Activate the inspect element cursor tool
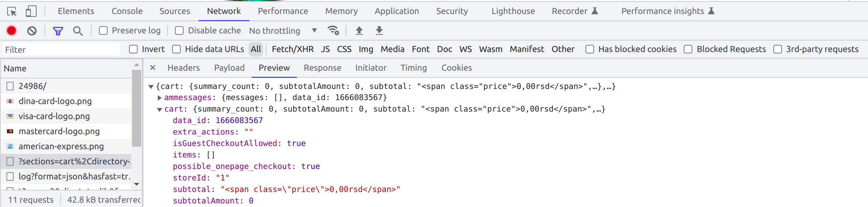The height and width of the screenshot is (207, 868). click(11, 11)
